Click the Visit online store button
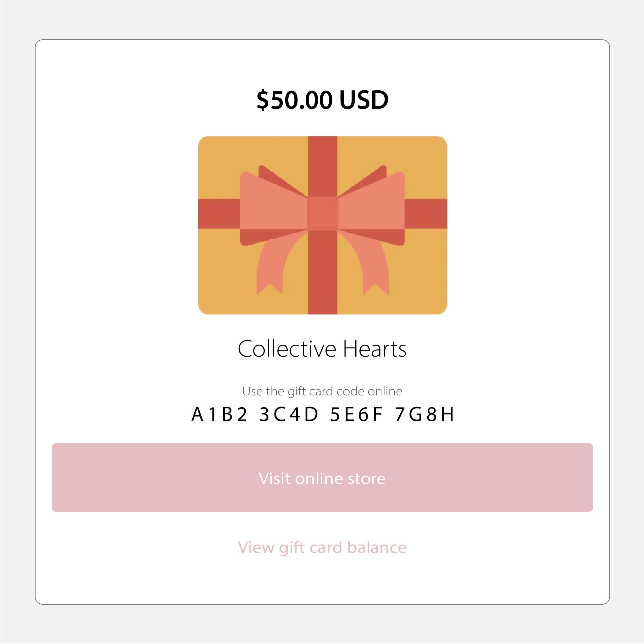644x644 pixels. tap(322, 478)
